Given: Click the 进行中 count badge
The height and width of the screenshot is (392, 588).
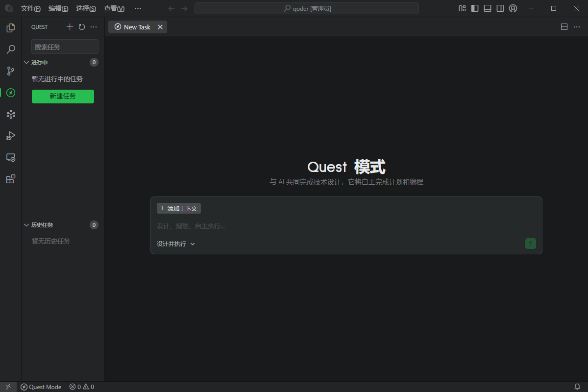Looking at the screenshot, I should click(94, 62).
